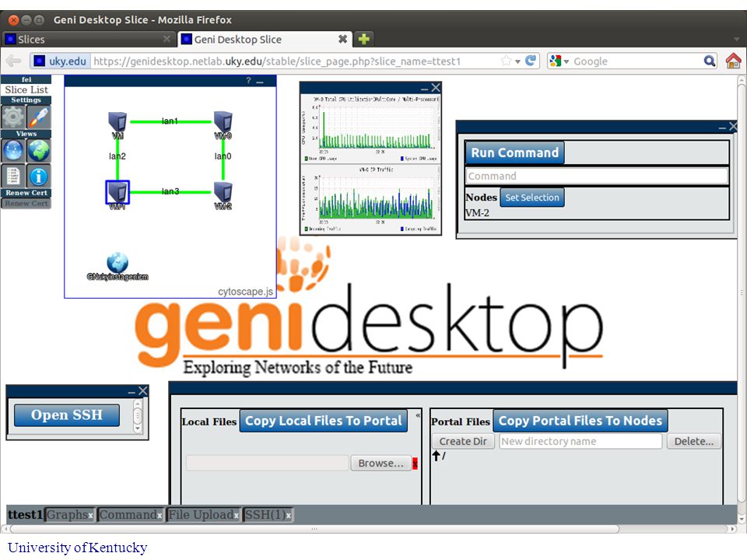Close the Graphs tab with its x
Screen dimensions: 747x560
point(90,516)
